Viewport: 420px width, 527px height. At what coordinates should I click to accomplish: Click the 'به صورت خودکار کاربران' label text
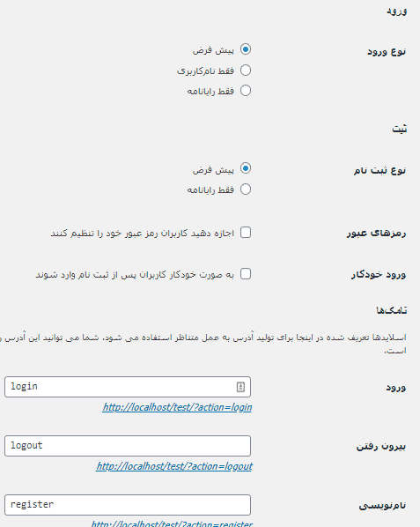coord(135,275)
